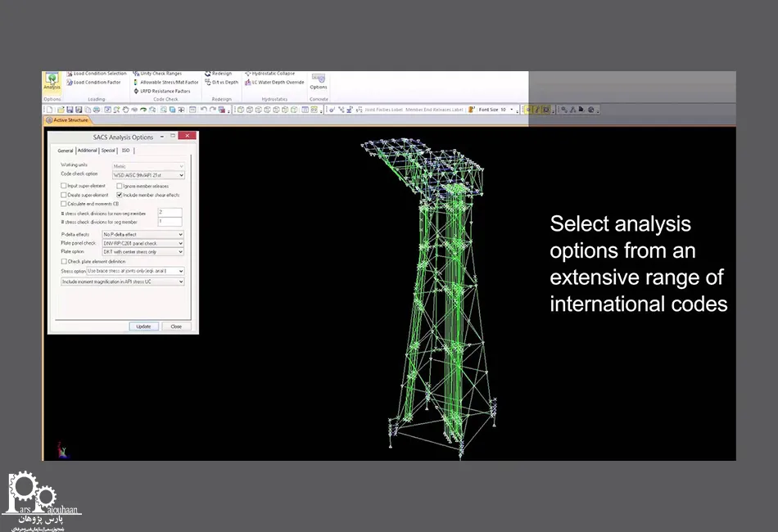The width and height of the screenshot is (778, 532).
Task: Open LRFD Resistance Factors
Action: 164,91
